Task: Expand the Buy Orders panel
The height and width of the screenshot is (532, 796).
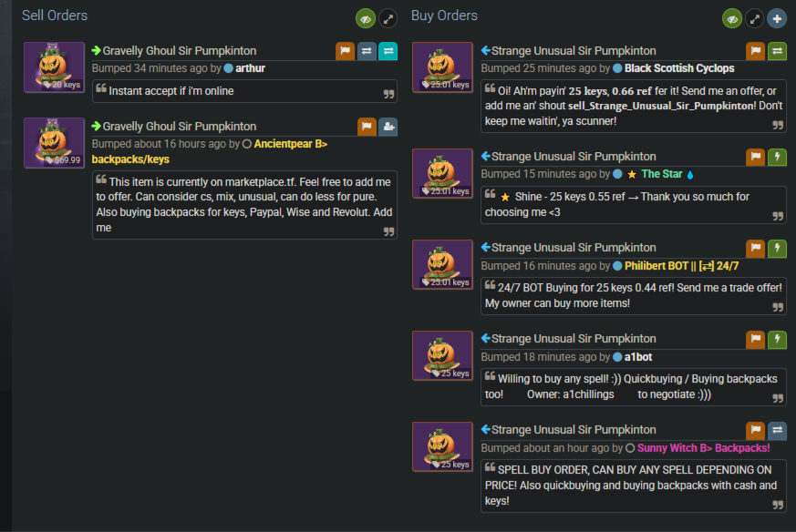Action: click(755, 19)
